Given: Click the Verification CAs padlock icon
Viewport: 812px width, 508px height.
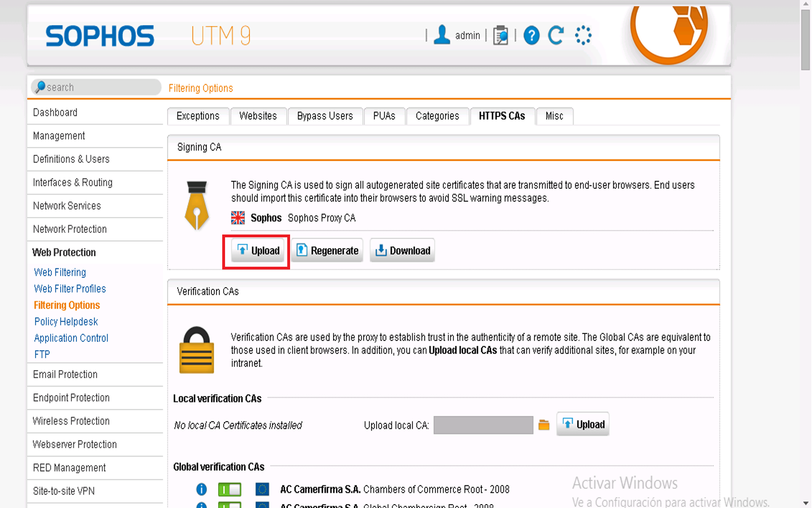Looking at the screenshot, I should [197, 350].
